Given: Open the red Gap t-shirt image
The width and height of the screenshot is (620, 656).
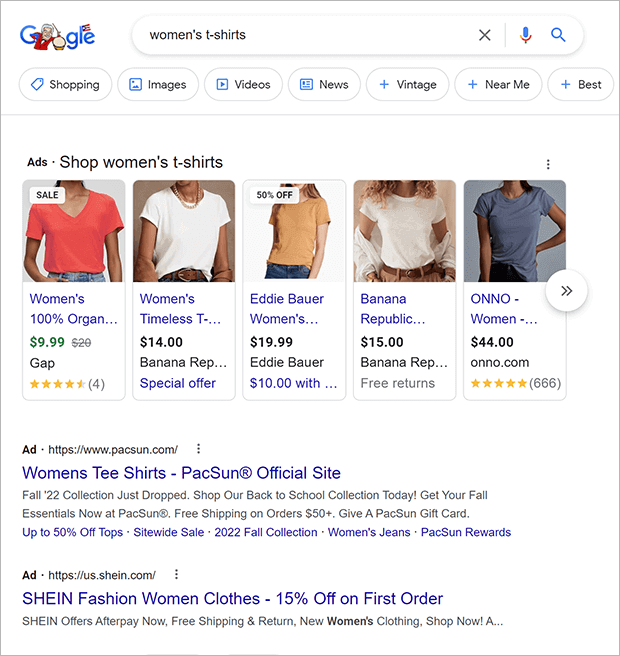Looking at the screenshot, I should 74,231.
